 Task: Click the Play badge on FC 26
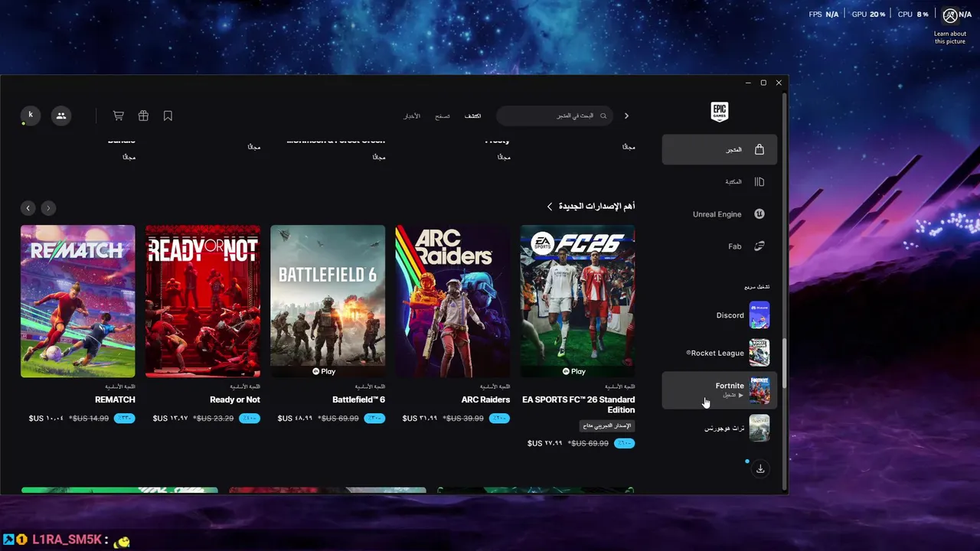(573, 371)
